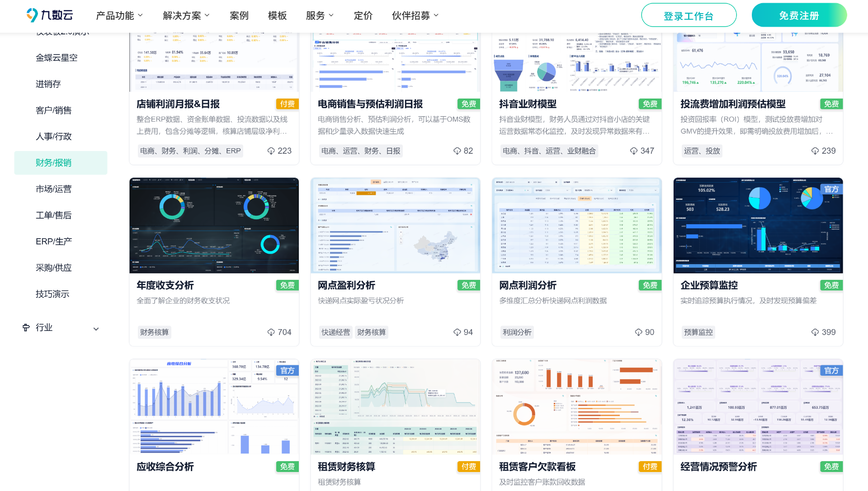Click download icon showing 239 on 投流费增加利润预估模型
Viewport: 868px width, 491px height.
(x=815, y=151)
